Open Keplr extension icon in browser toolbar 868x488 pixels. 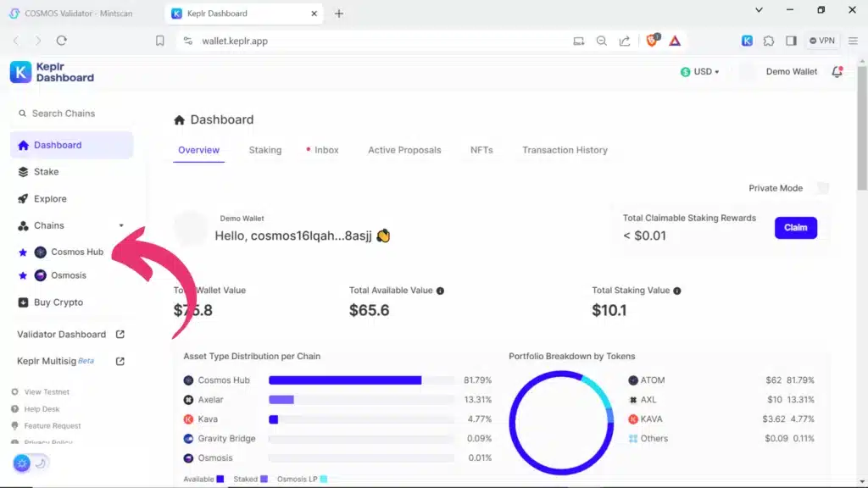pyautogui.click(x=747, y=41)
